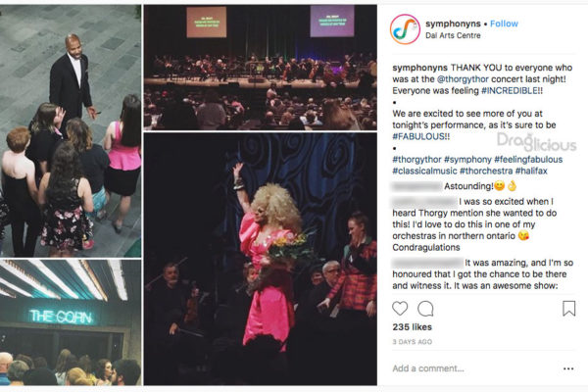The image size is (588, 392).
Task: Open the #thorchestra hashtag
Action: click(486, 171)
